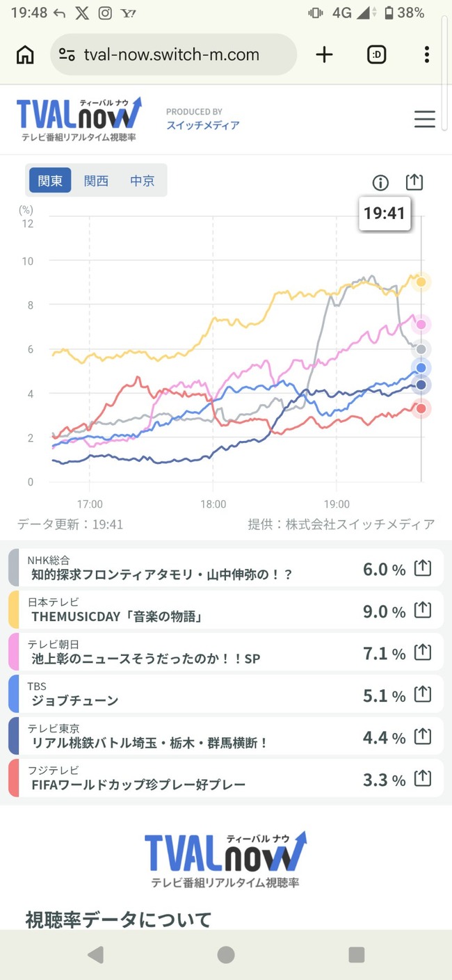Open the hamburger menu
The height and width of the screenshot is (980, 452).
pos(425,119)
